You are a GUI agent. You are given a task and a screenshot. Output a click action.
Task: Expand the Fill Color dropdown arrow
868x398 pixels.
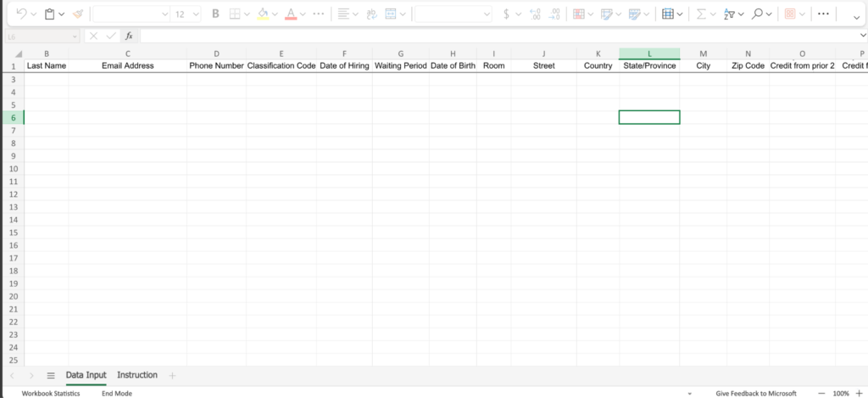pos(275,14)
